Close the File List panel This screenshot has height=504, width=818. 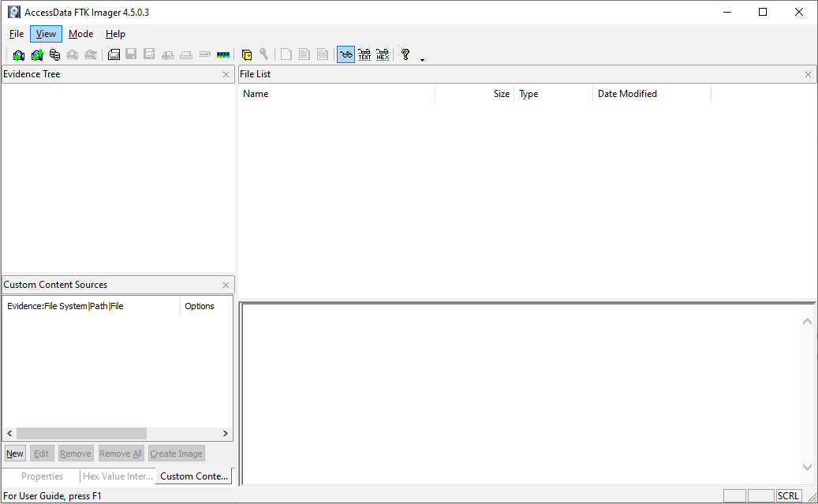tap(808, 75)
